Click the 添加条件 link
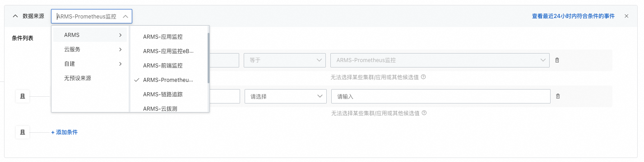 click(x=64, y=132)
